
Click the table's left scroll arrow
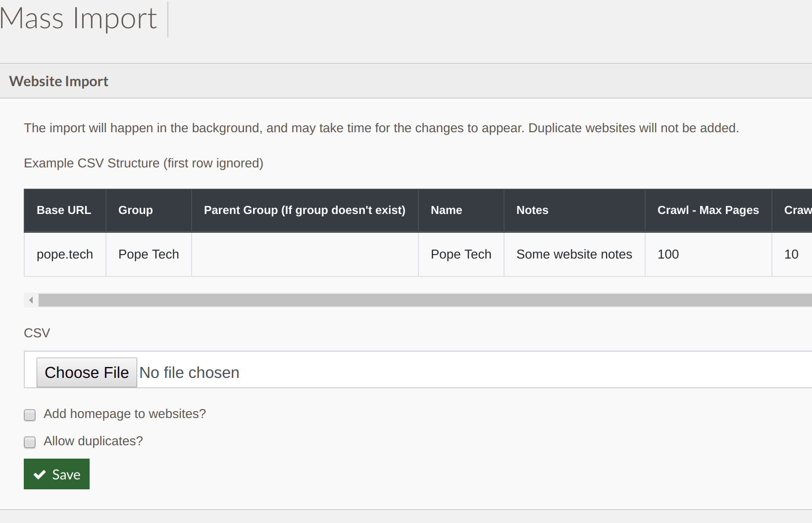click(x=31, y=300)
